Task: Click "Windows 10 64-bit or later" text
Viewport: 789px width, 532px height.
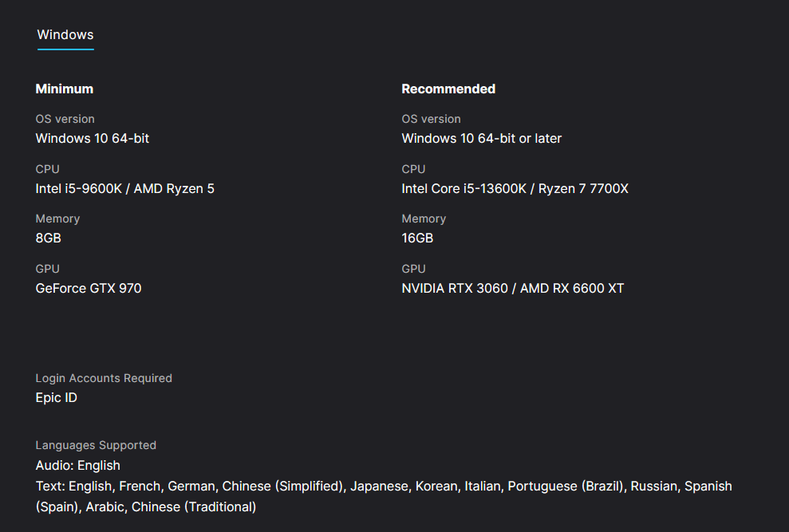Action: pos(481,139)
